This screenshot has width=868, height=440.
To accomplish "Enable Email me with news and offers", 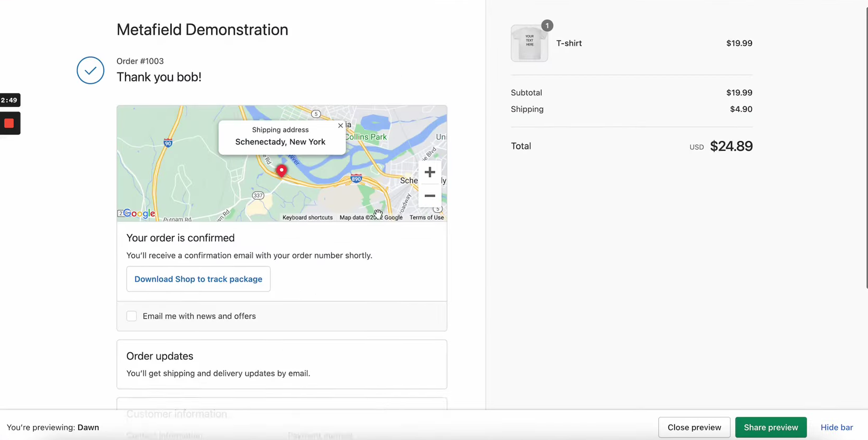I will click(x=131, y=316).
